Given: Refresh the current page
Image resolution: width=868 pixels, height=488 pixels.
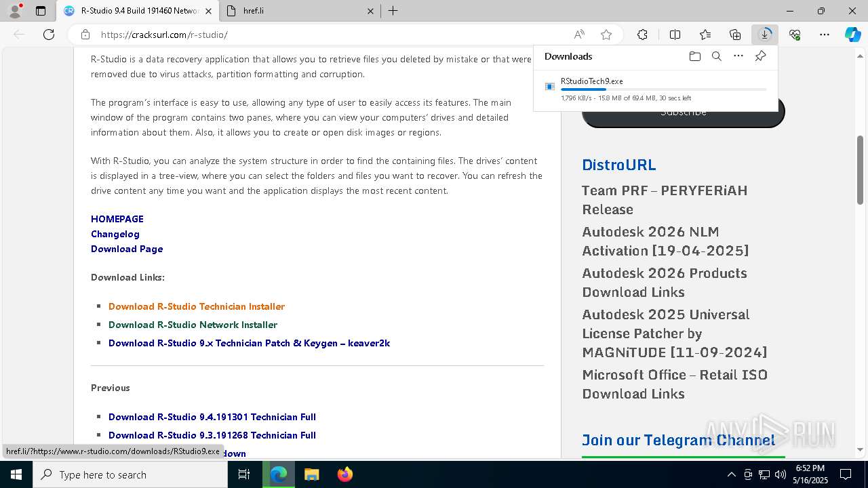Looking at the screenshot, I should 49,35.
